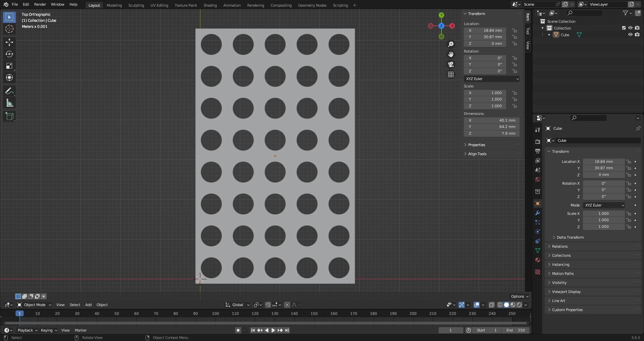This screenshot has width=644, height=341.
Task: Click the End frame 250 field
Action: pos(516,330)
